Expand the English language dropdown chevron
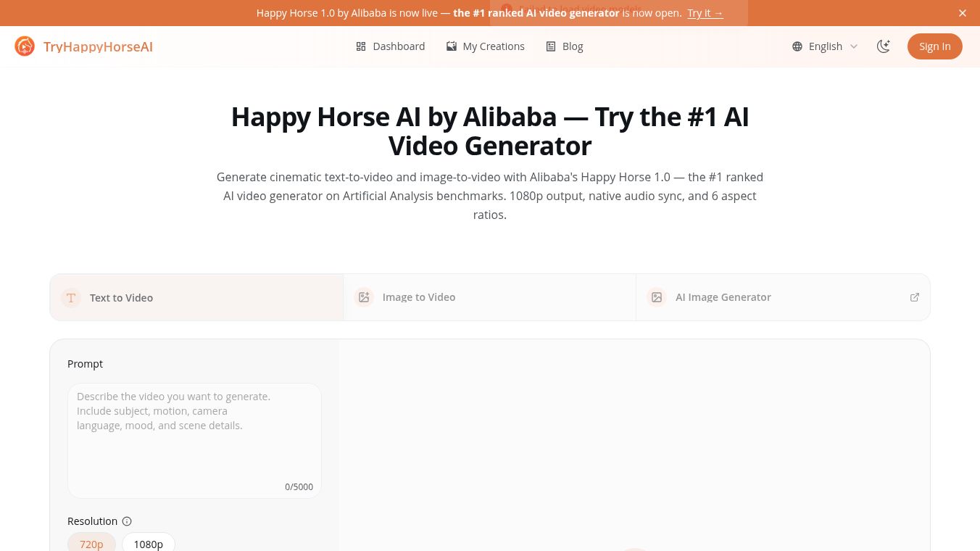The width and height of the screenshot is (980, 551). pyautogui.click(x=854, y=46)
